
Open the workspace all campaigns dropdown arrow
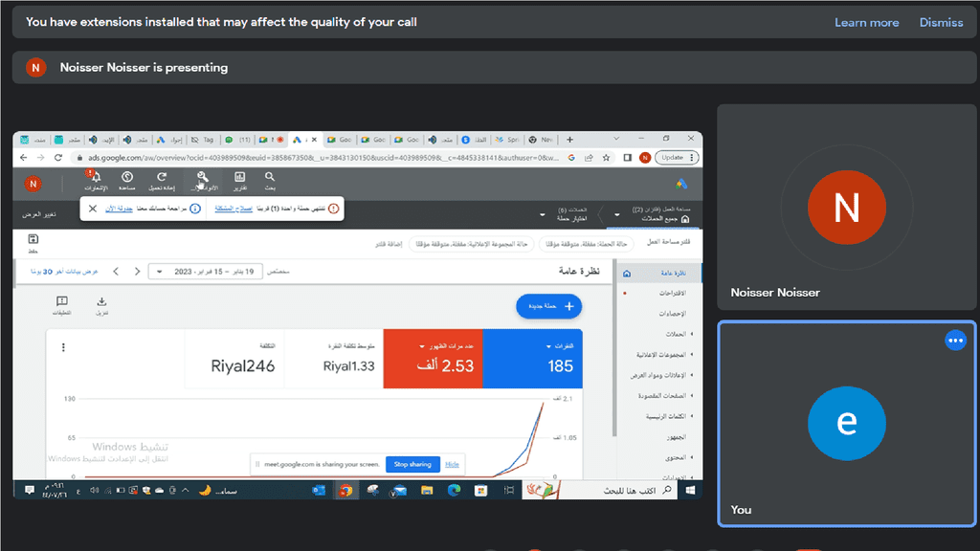click(x=617, y=215)
